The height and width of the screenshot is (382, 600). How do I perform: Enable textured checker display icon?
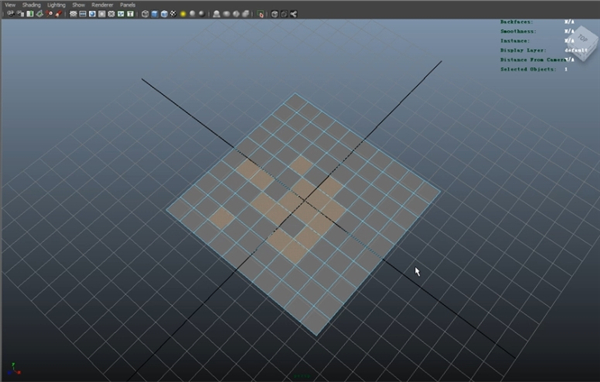173,14
